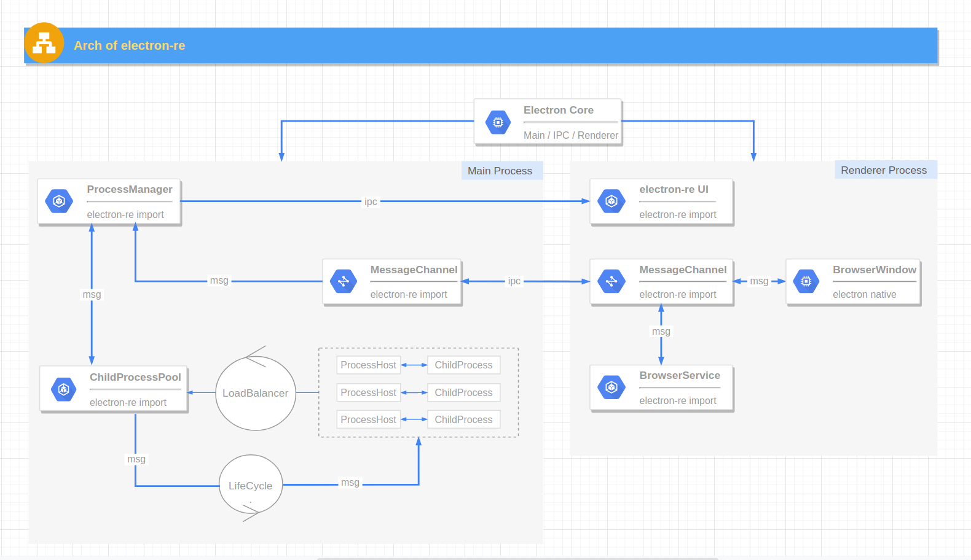Click the BrowserService hexagon icon
Image resolution: width=971 pixels, height=560 pixels.
[x=611, y=387]
